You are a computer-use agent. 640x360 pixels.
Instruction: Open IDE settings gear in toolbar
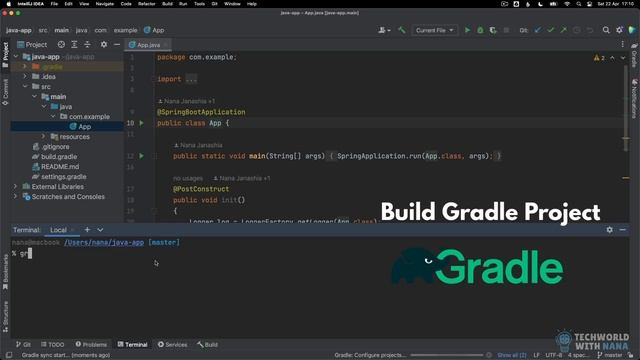point(619,30)
